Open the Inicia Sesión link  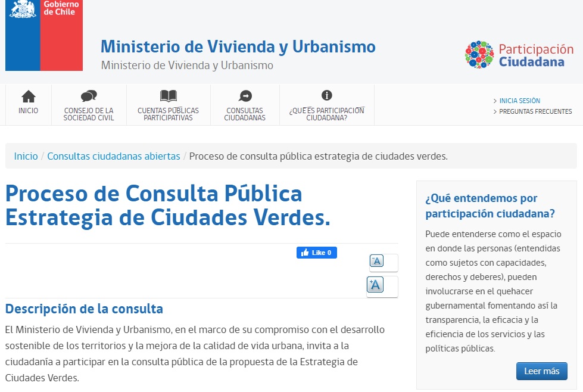pyautogui.click(x=519, y=101)
